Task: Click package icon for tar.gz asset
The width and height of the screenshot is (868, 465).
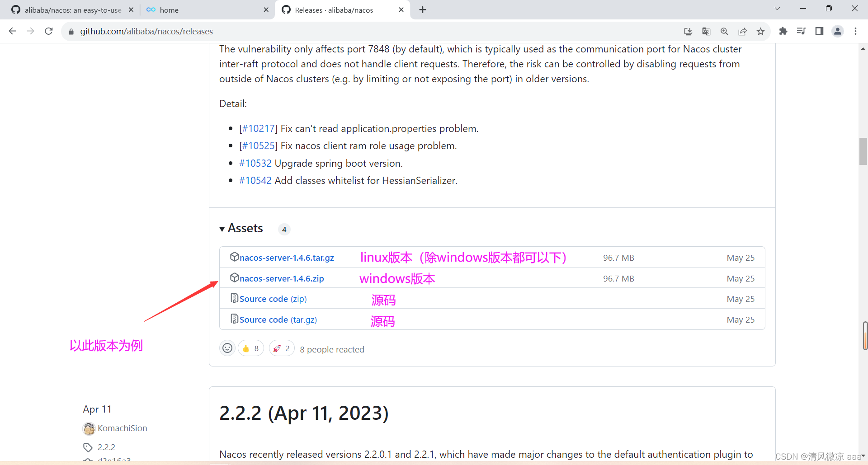Action: coord(234,257)
